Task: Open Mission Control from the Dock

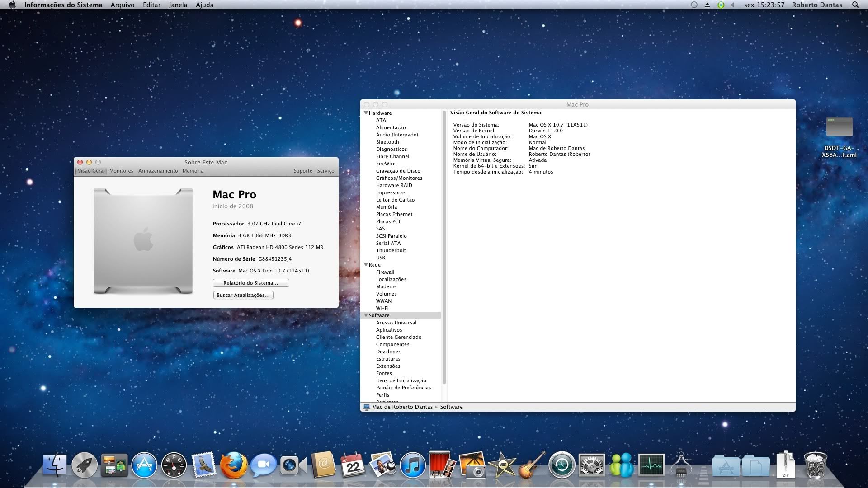Action: (114, 465)
